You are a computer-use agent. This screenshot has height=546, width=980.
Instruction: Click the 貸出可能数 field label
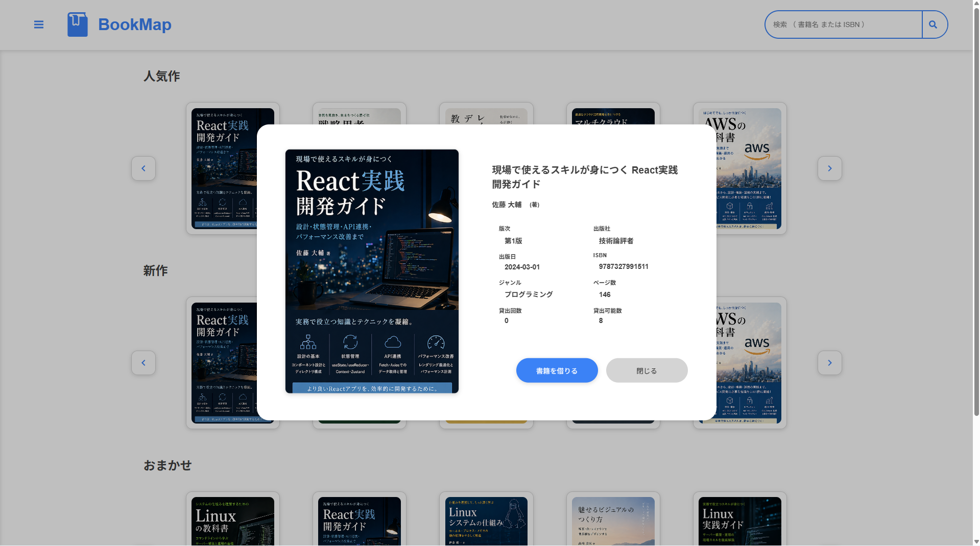click(608, 311)
